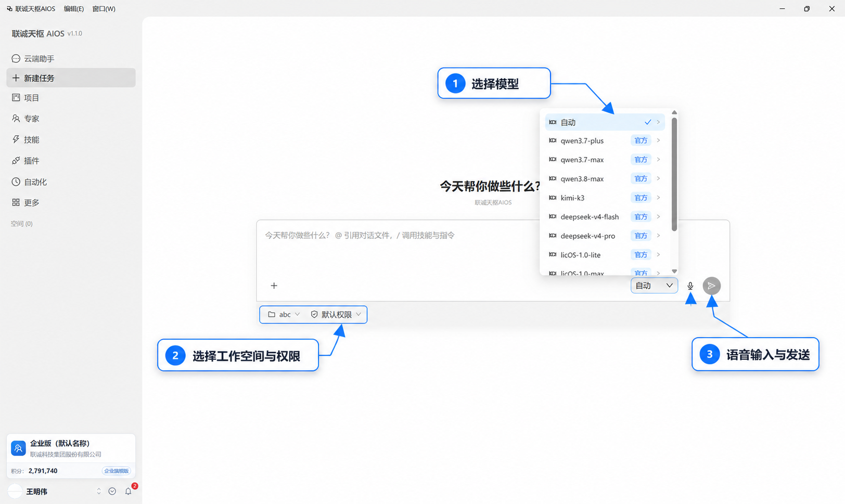Select the licOS-1.0-lite model
Image resolution: width=845 pixels, height=504 pixels.
(x=605, y=255)
